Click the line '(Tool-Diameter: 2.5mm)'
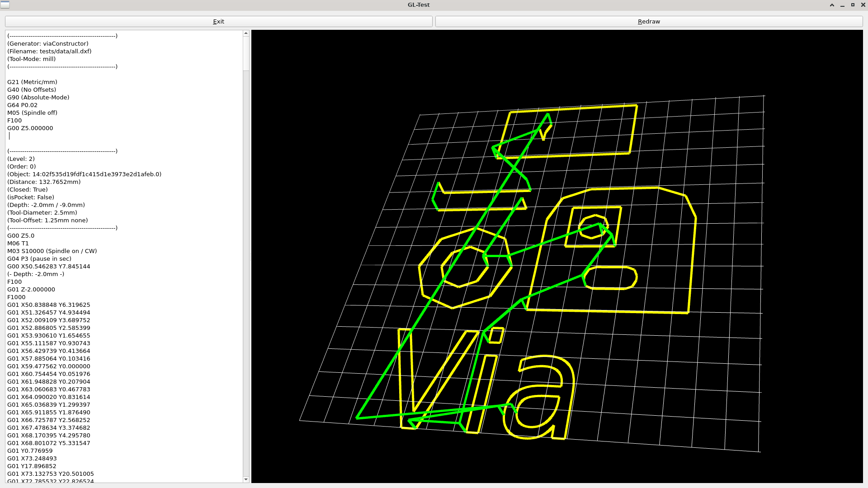The image size is (868, 488). [42, 213]
